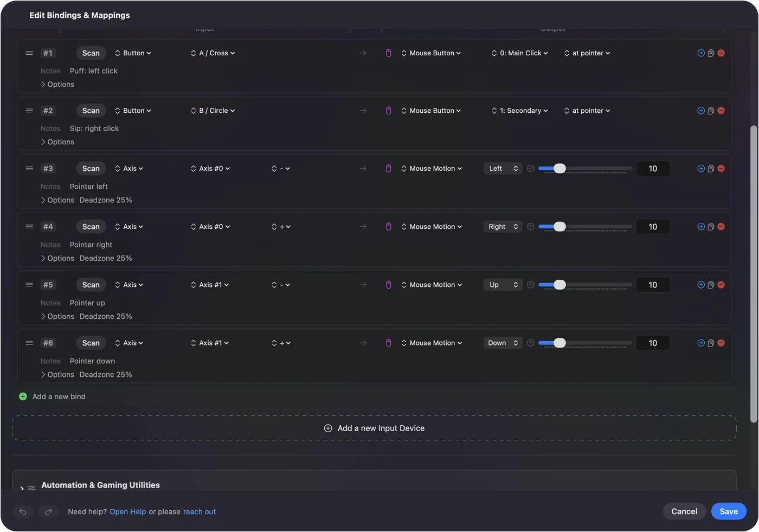Open the Up direction selector

pyautogui.click(x=503, y=285)
